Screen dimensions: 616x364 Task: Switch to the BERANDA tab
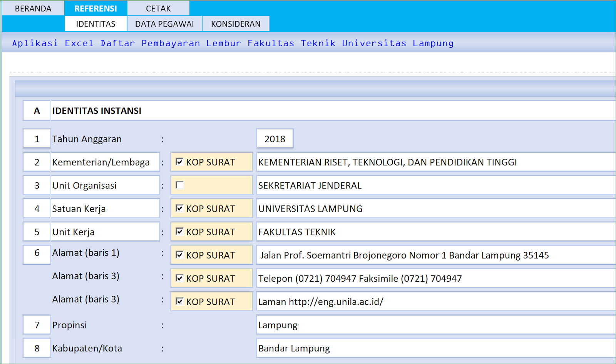click(33, 8)
